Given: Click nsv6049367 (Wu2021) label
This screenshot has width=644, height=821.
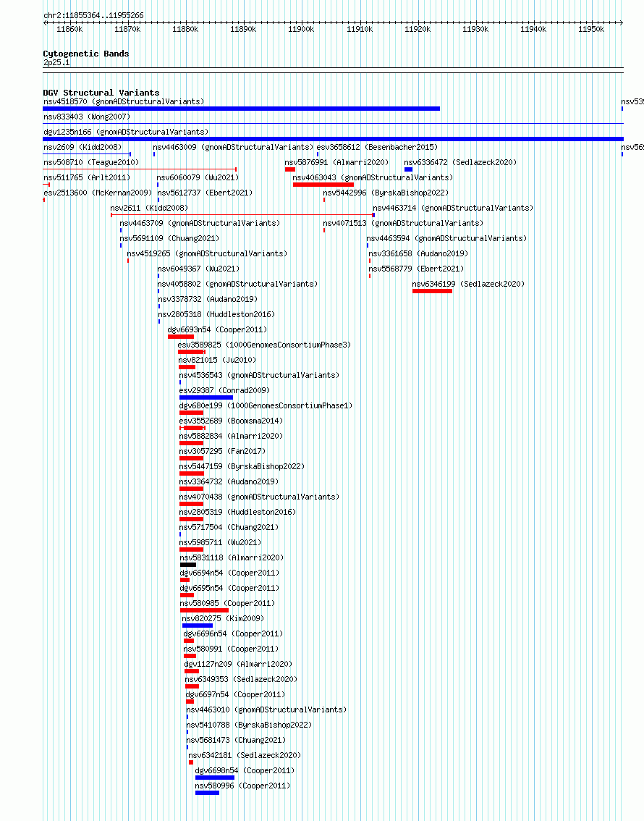Looking at the screenshot, I should pos(199,269).
